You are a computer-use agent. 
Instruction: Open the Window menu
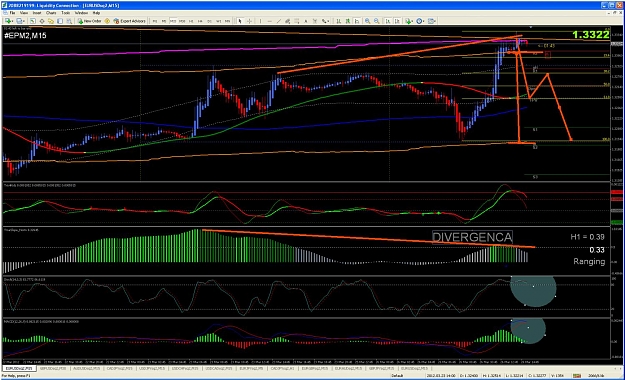tap(81, 13)
